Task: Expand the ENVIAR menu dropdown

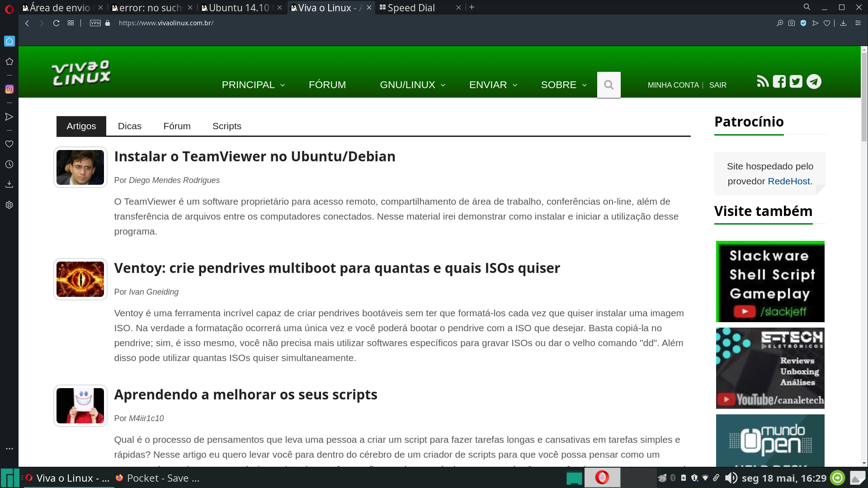Action: pyautogui.click(x=493, y=85)
